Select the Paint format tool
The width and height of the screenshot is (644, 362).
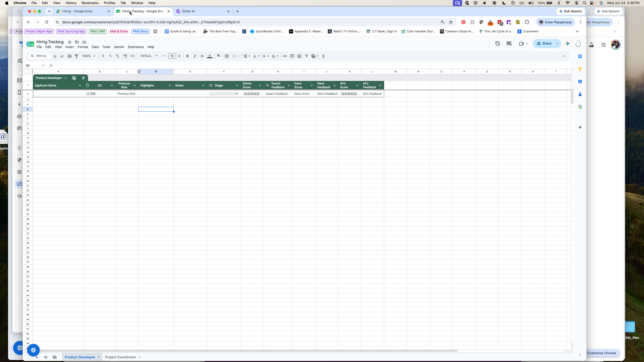pyautogui.click(x=77, y=56)
